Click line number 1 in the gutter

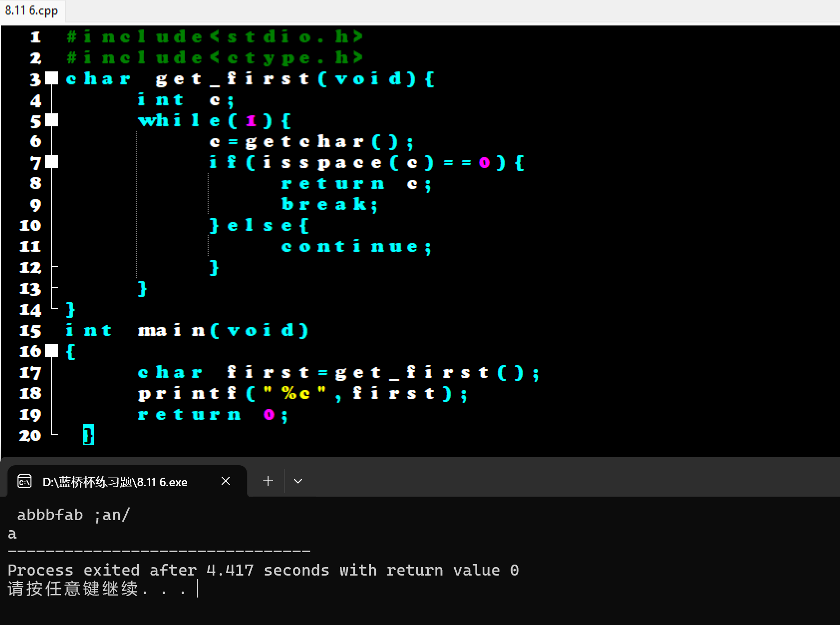[x=35, y=37]
